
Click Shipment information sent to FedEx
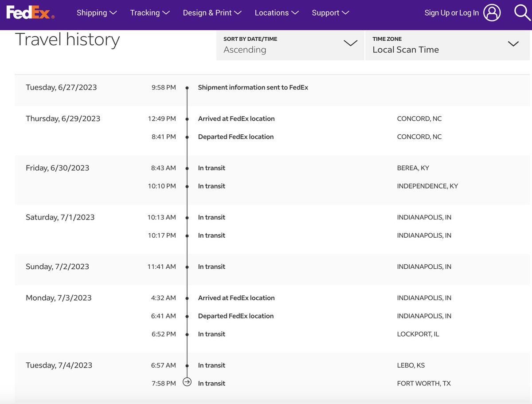pos(253,87)
